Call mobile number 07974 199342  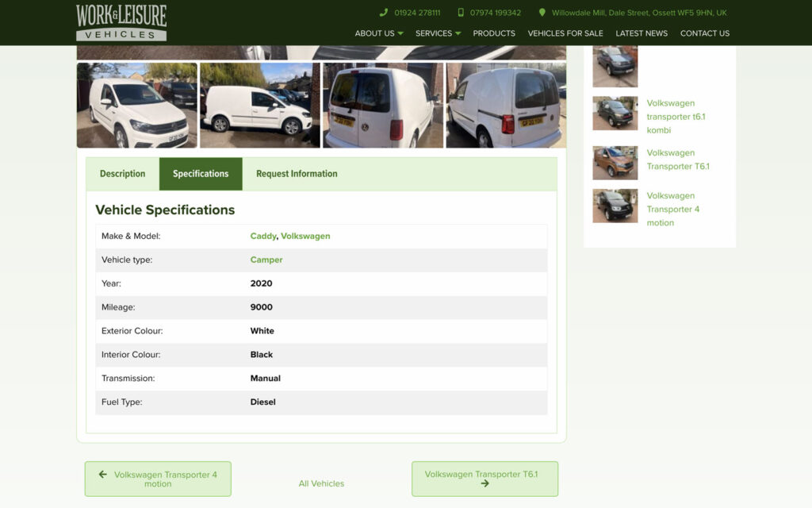(x=495, y=13)
